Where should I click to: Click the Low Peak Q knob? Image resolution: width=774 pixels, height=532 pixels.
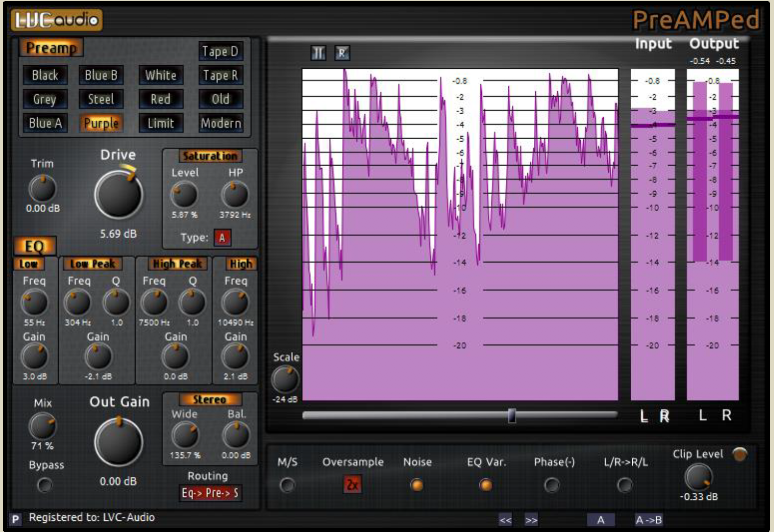coord(116,303)
